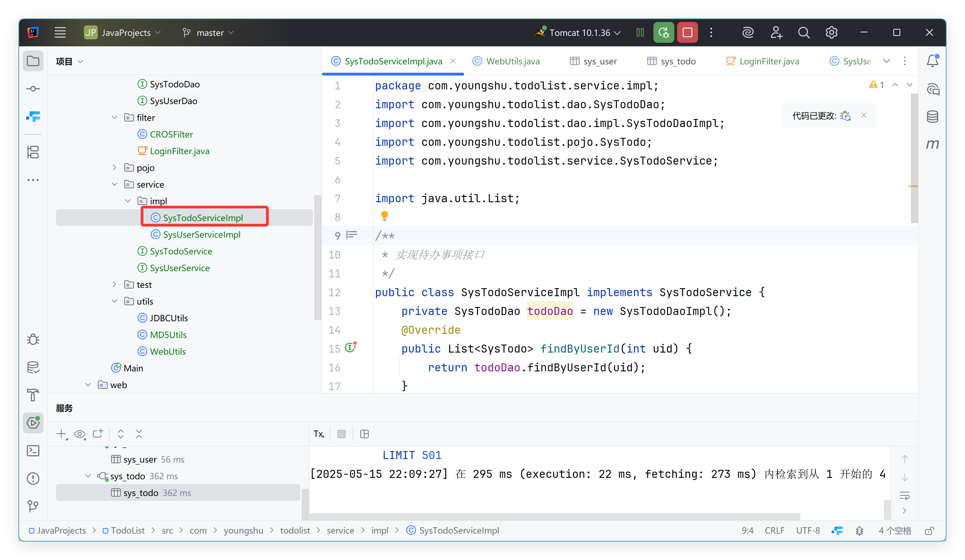Click the youngshu breadcrumb
Image resolution: width=965 pixels, height=560 pixels.
click(x=243, y=530)
